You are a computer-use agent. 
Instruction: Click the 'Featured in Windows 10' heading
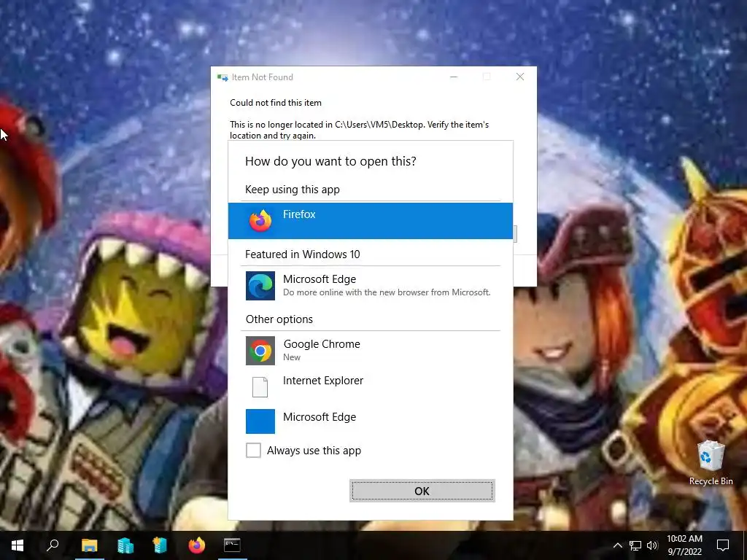point(303,254)
